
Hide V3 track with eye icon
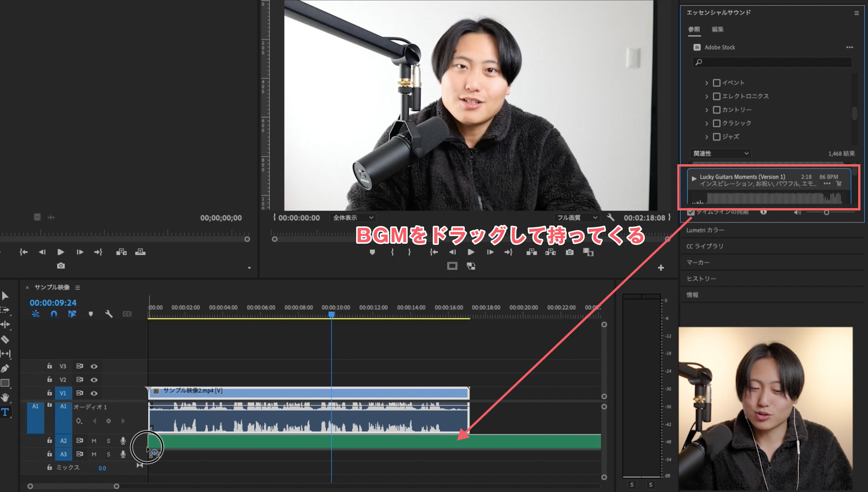click(94, 366)
